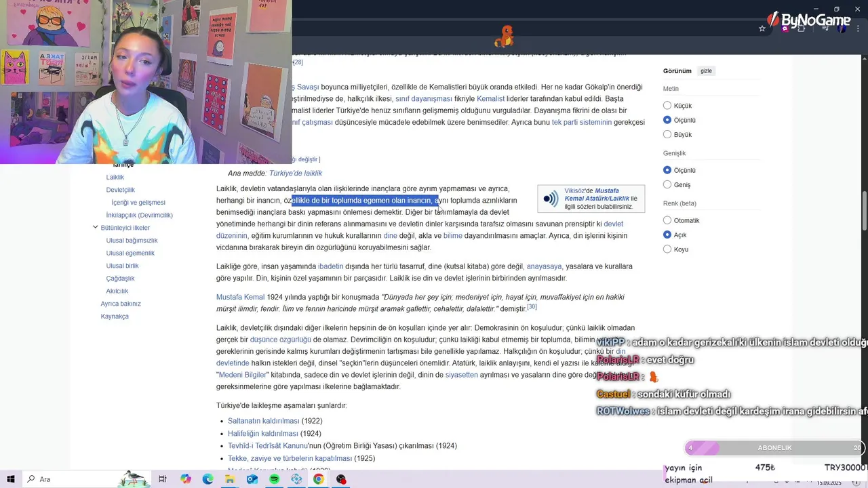Follow the sınıf dayanışması link

pos(424,99)
